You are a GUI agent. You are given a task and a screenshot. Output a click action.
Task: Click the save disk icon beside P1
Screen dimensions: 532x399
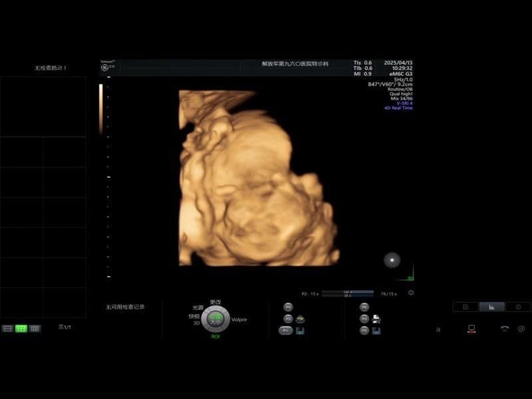pos(300,331)
